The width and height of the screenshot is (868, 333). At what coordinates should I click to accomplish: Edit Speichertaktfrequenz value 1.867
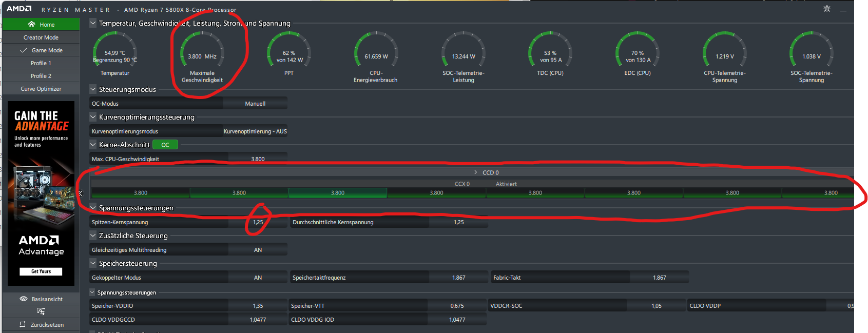tap(458, 278)
